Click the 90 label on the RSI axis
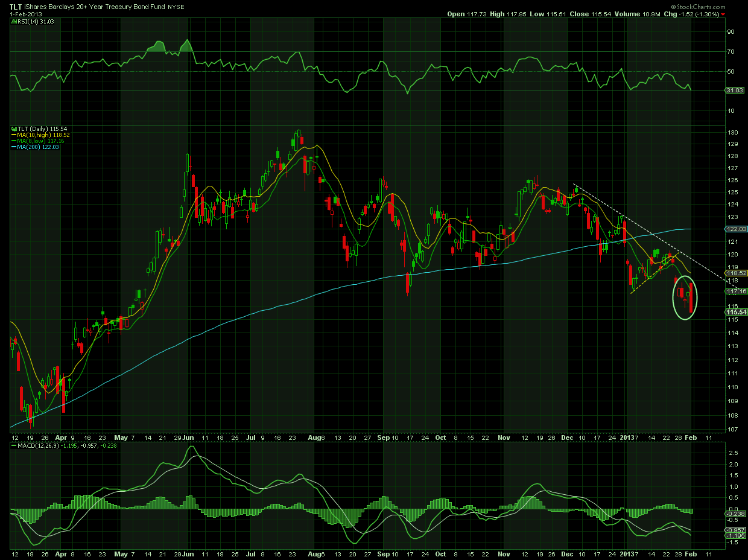The height and width of the screenshot is (560, 748). pyautogui.click(x=731, y=32)
